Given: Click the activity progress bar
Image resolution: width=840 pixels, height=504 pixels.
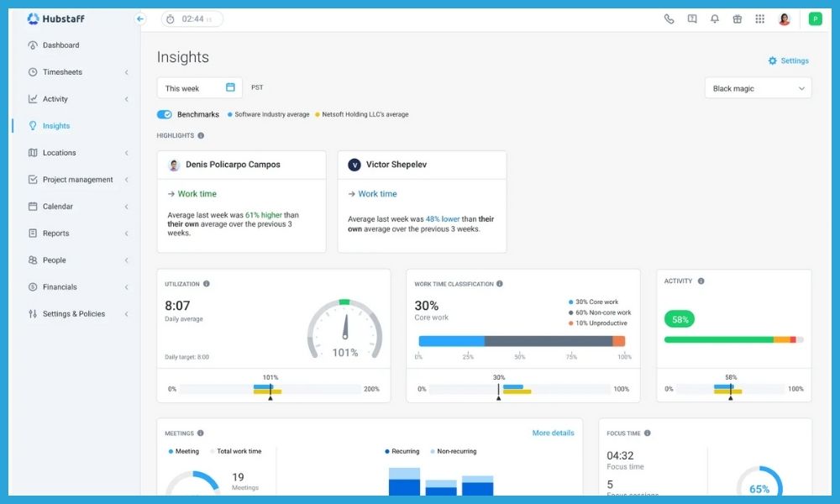Looking at the screenshot, I should point(733,339).
